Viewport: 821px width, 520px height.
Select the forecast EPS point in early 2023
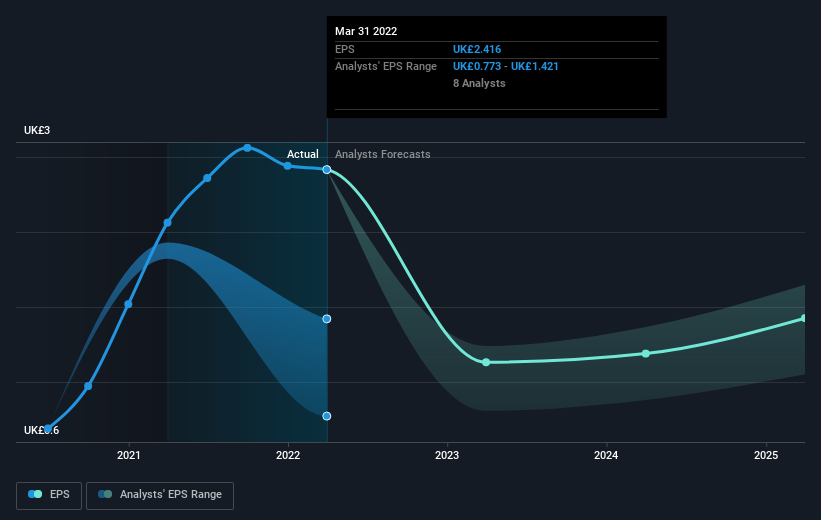[x=486, y=362]
